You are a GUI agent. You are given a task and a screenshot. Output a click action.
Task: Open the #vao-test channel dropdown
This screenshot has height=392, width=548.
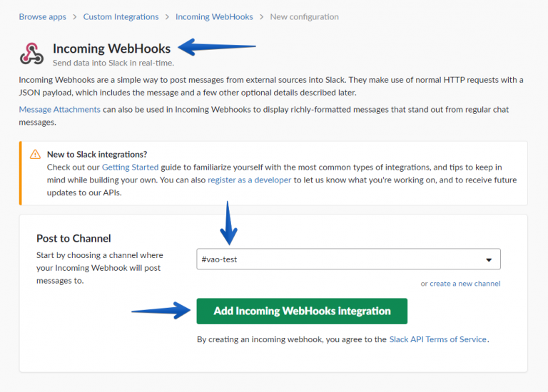(x=348, y=259)
